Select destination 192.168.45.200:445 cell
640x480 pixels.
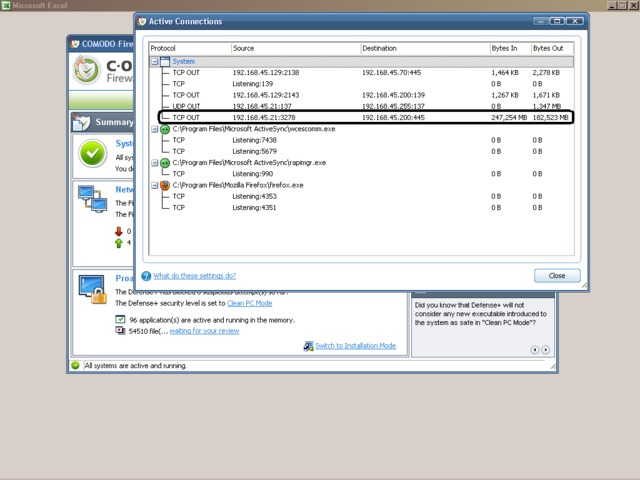point(393,118)
